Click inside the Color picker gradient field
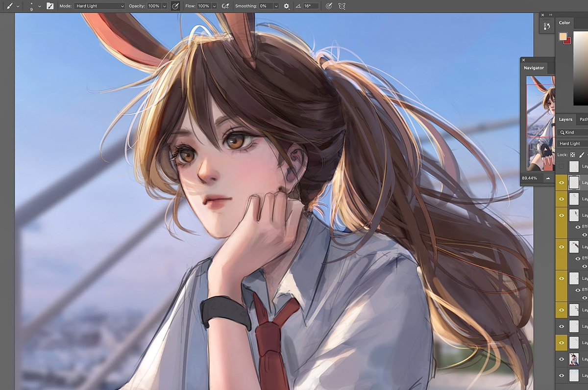 (581, 69)
